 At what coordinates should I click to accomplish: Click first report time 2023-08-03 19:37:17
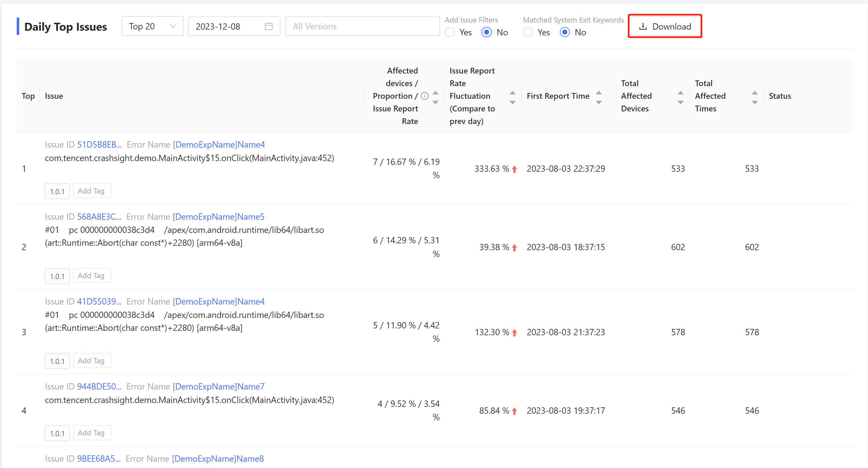(x=566, y=411)
